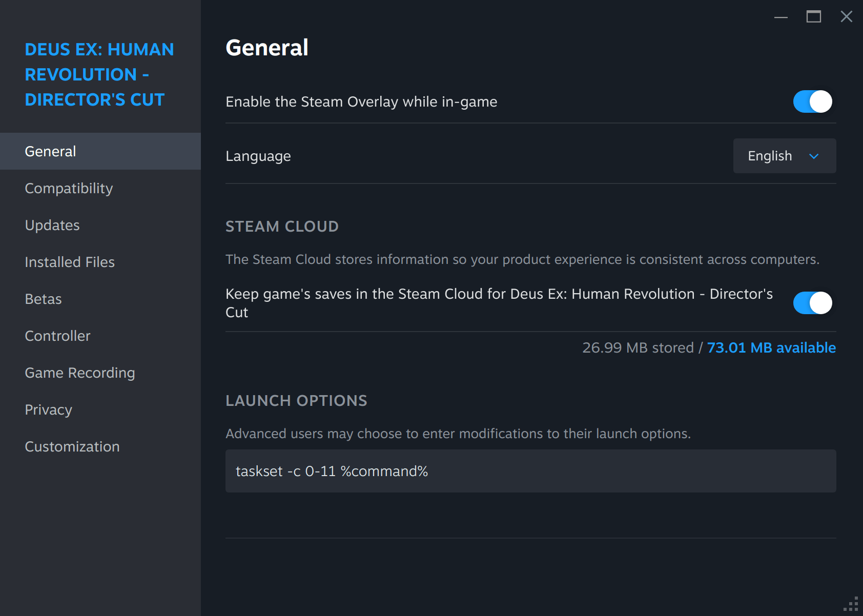Click the window resize grip corner

852,605
